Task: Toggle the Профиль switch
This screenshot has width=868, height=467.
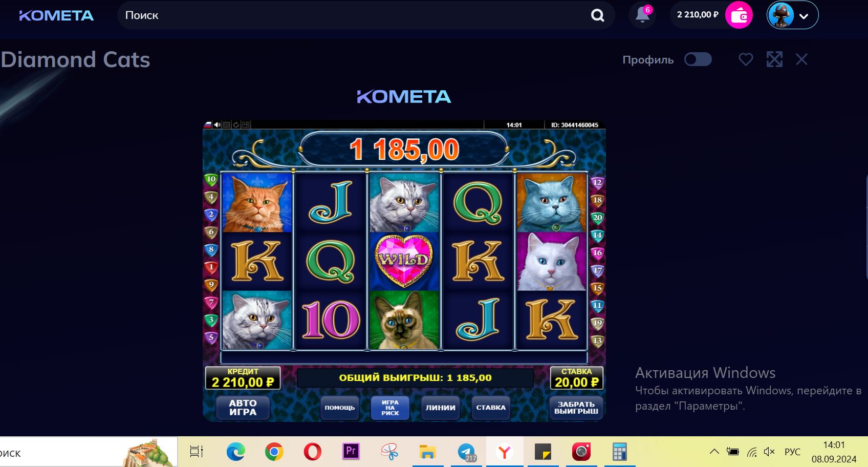Action: pyautogui.click(x=698, y=59)
